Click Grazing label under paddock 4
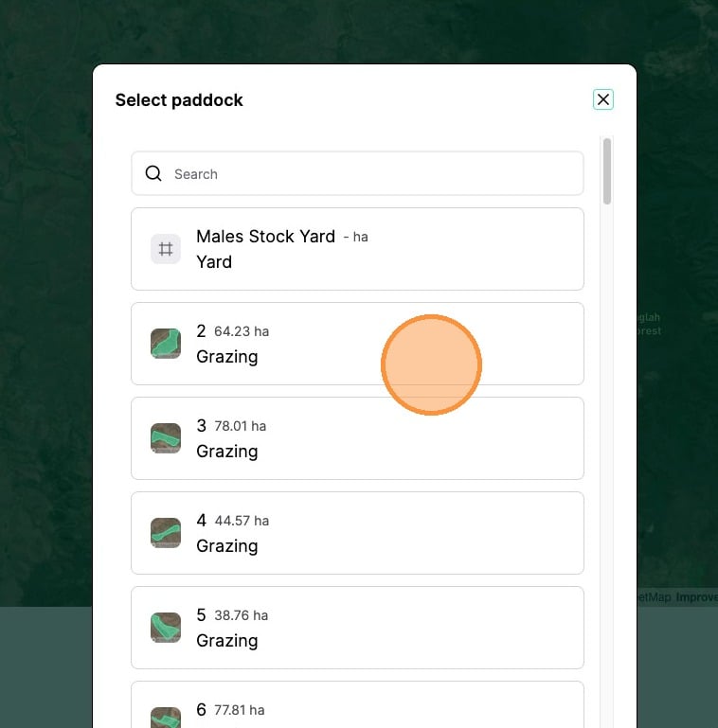The image size is (718, 728). pos(227,546)
